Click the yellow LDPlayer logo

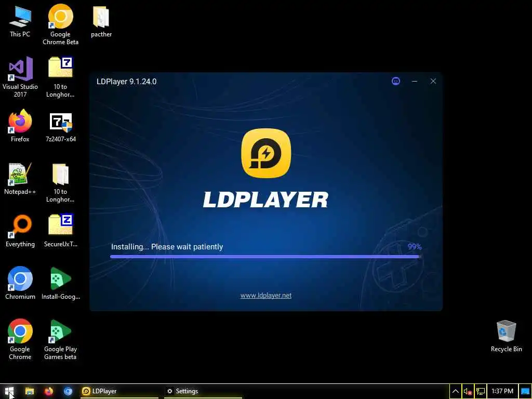pyautogui.click(x=266, y=153)
